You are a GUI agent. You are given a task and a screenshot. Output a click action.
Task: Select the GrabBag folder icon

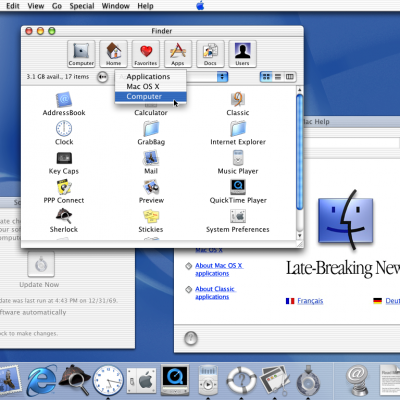(x=151, y=129)
